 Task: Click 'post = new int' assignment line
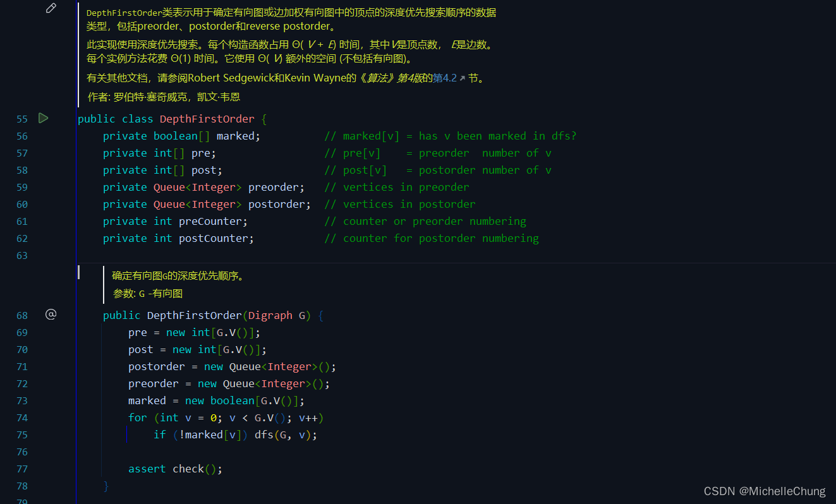197,349
